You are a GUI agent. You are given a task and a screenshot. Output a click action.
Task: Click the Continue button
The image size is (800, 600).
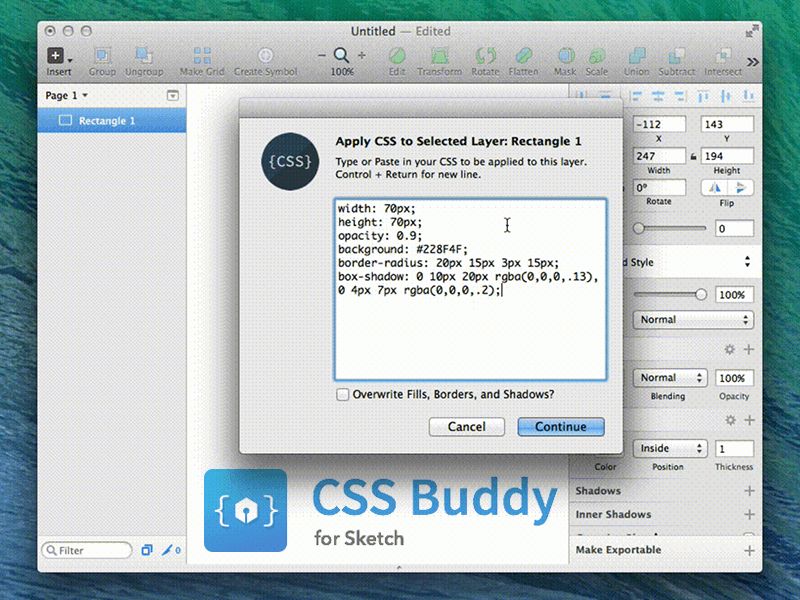tap(561, 427)
